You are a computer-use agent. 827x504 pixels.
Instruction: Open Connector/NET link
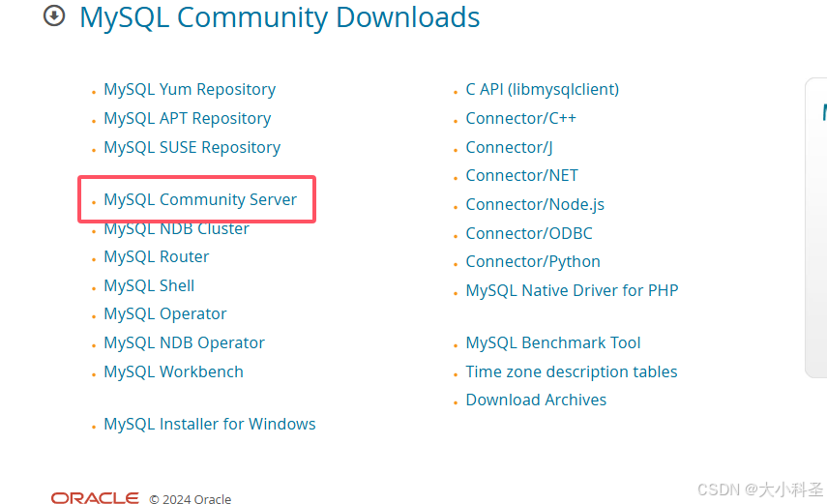click(x=521, y=175)
